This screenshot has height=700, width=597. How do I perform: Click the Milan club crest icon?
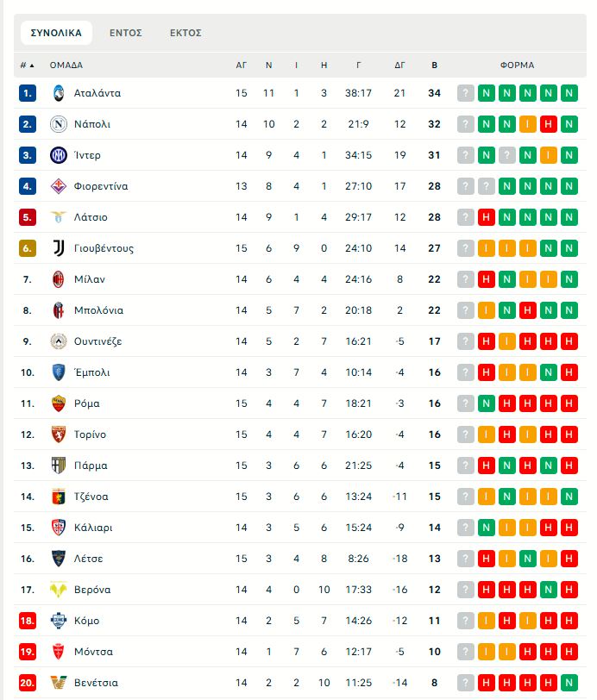coord(58,279)
